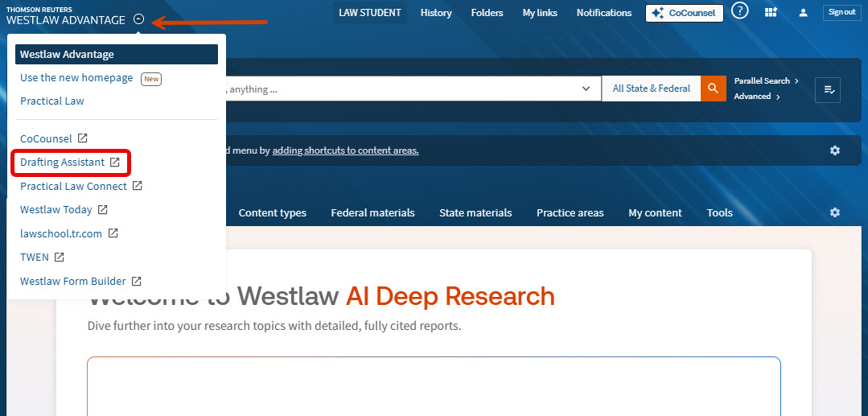Click the gear icon beside Tools tab
Screen dimensions: 868x416
click(x=835, y=212)
